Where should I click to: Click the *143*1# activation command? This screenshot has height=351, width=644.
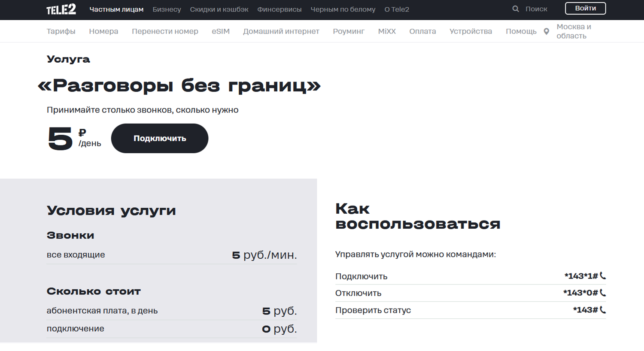(581, 276)
